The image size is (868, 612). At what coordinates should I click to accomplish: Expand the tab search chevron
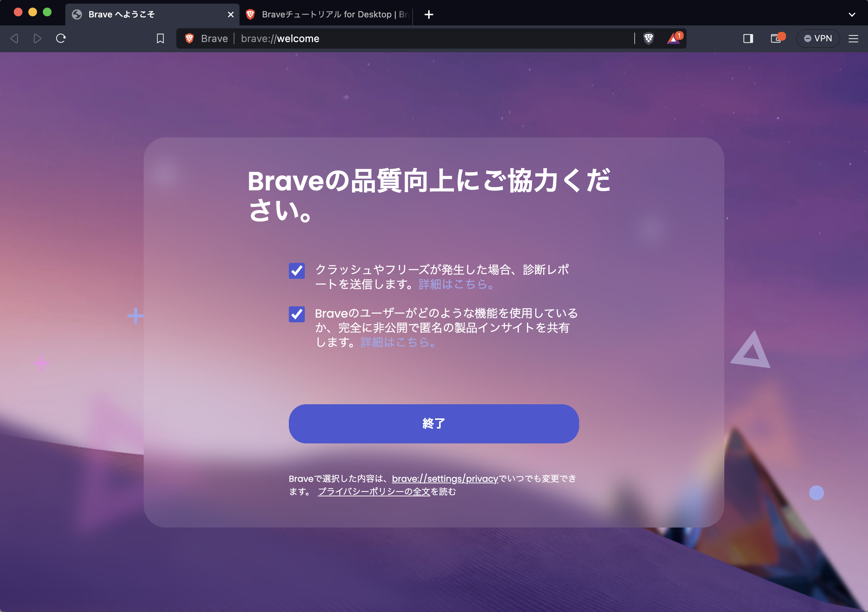click(852, 15)
